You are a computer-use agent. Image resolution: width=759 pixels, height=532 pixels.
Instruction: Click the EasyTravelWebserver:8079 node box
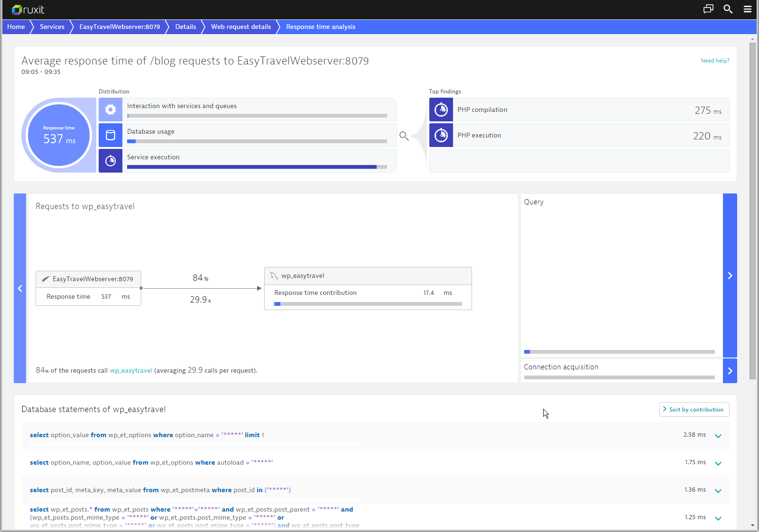88,288
